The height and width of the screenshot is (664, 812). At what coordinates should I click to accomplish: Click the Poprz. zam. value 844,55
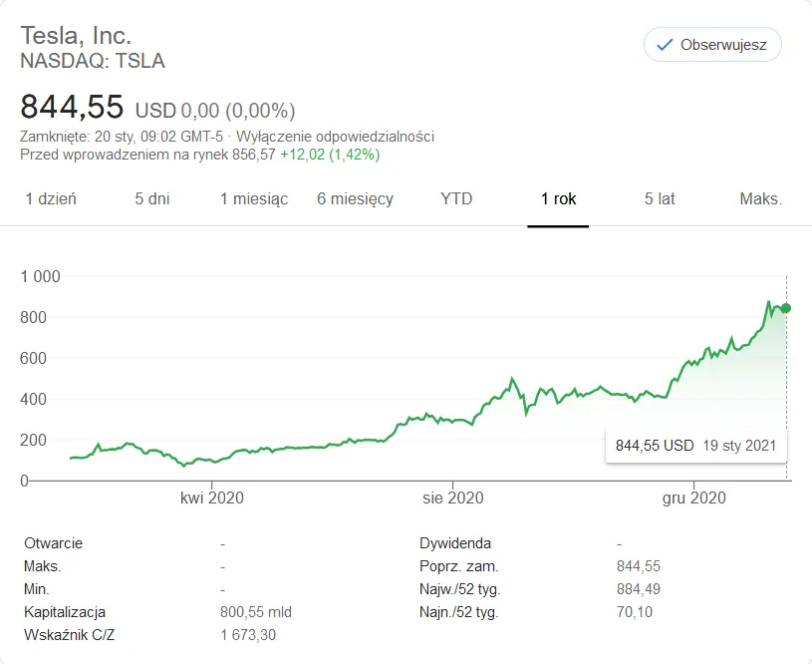point(639,566)
